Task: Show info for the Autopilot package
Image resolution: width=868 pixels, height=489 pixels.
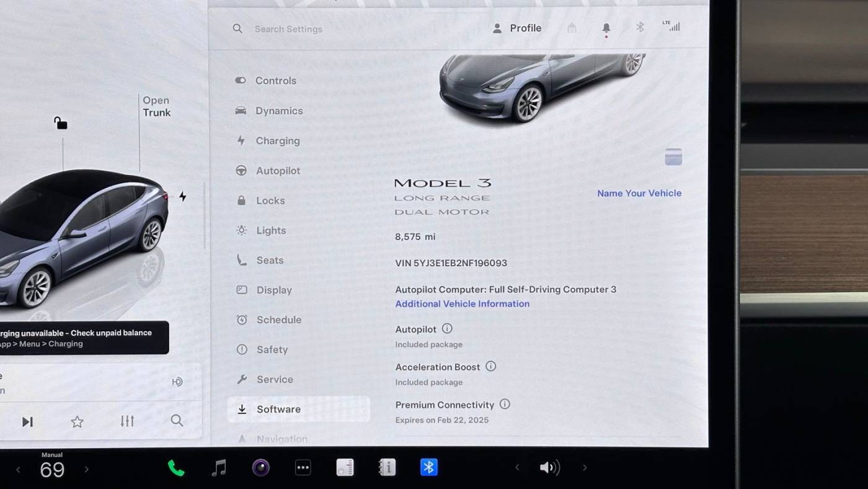Action: click(447, 329)
